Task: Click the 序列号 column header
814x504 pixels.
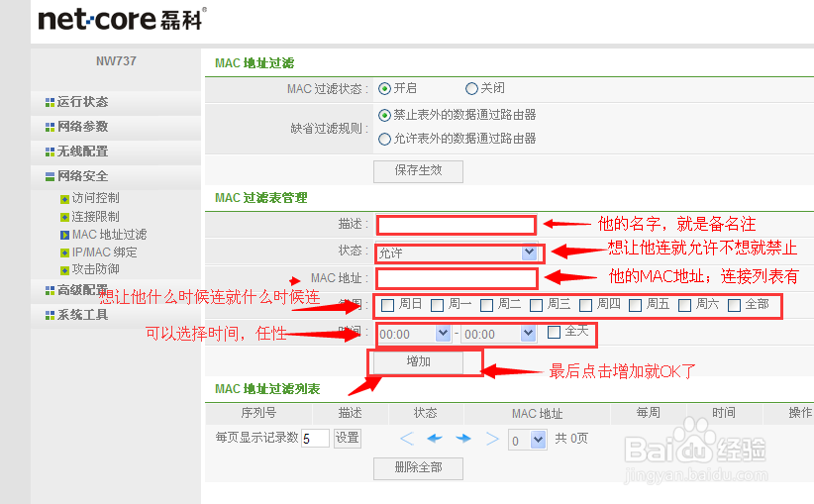Action: pos(258,414)
